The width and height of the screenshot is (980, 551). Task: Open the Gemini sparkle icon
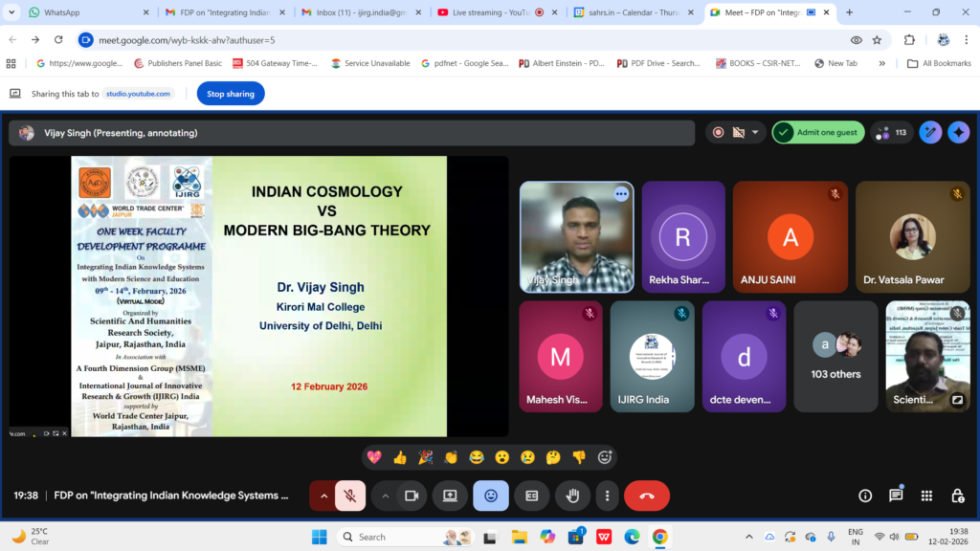pyautogui.click(x=958, y=133)
